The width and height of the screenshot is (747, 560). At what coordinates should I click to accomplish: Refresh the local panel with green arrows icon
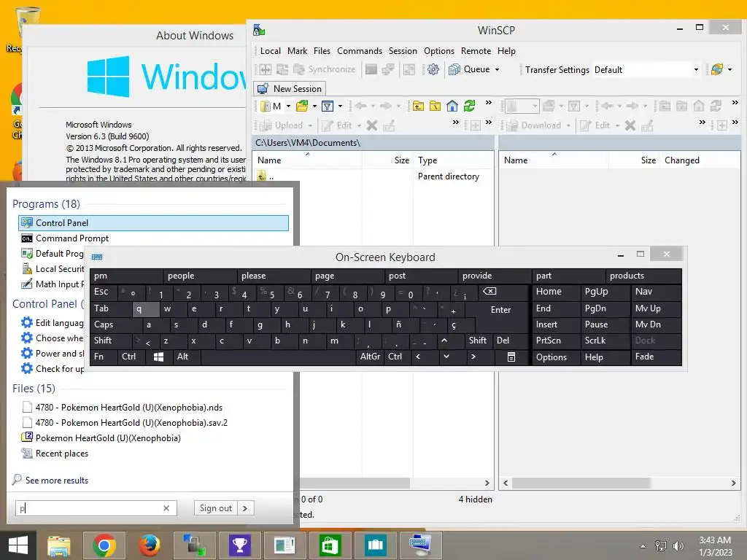pos(469,106)
